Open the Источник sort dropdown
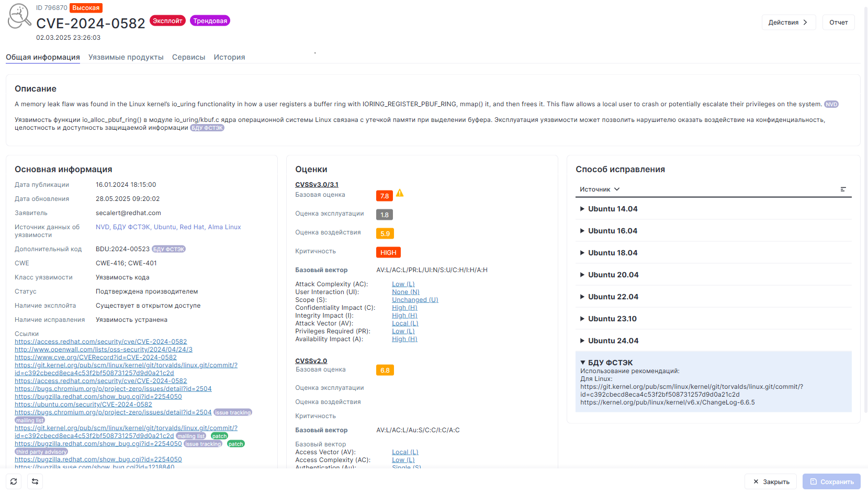868x494 pixels. (600, 189)
